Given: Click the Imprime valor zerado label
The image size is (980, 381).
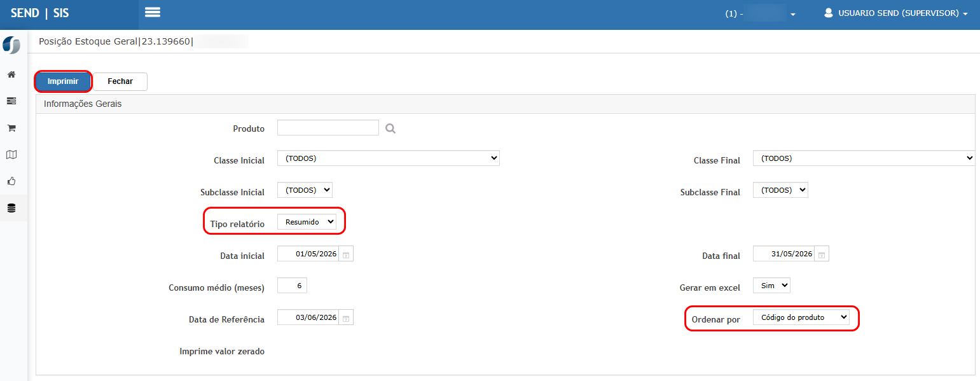Looking at the screenshot, I should tap(222, 351).
